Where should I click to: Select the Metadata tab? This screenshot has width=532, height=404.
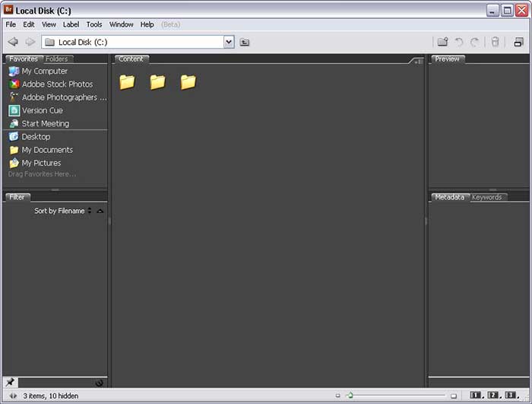450,197
